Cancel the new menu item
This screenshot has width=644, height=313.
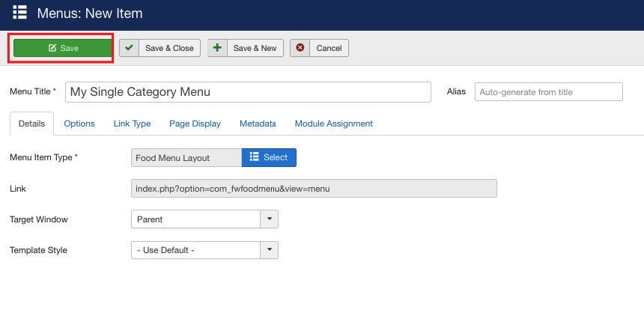click(x=319, y=48)
